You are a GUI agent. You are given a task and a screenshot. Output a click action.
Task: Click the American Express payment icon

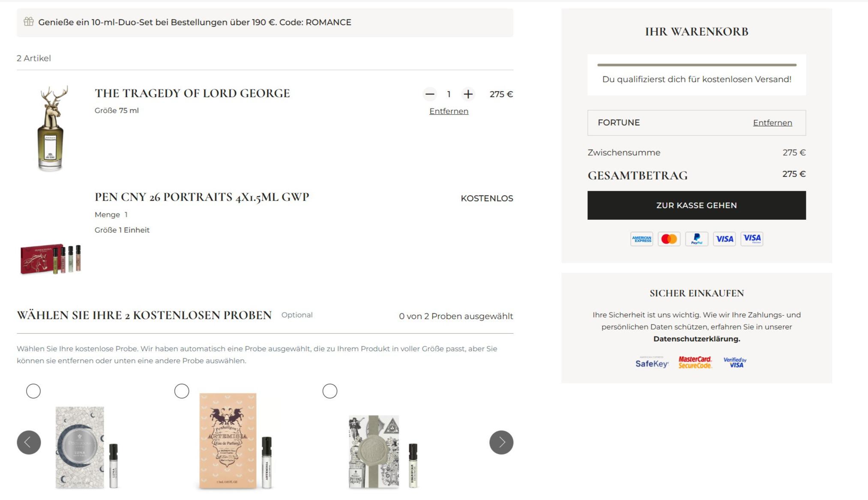(x=641, y=239)
